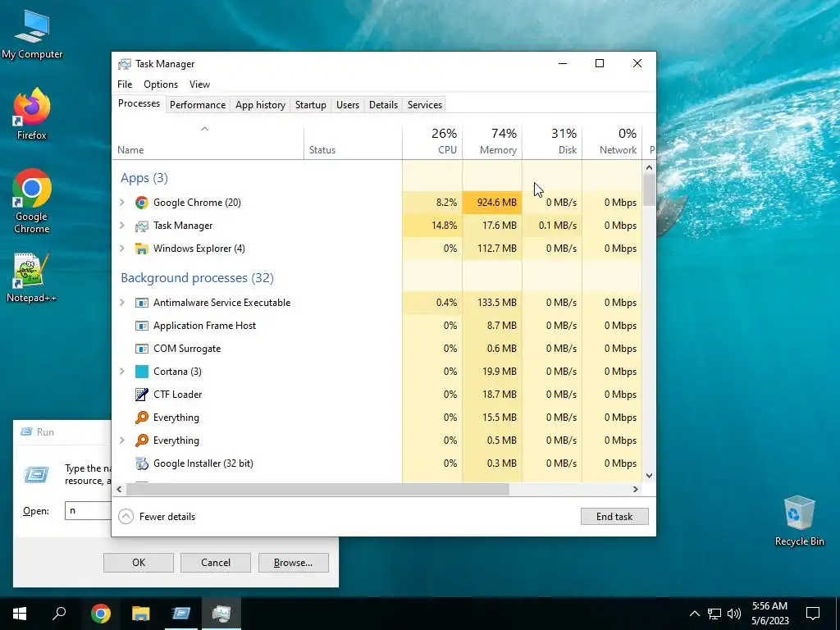Screen dimensions: 840x630
Task: Expand the Windows Explorer (4) group
Action: [122, 249]
